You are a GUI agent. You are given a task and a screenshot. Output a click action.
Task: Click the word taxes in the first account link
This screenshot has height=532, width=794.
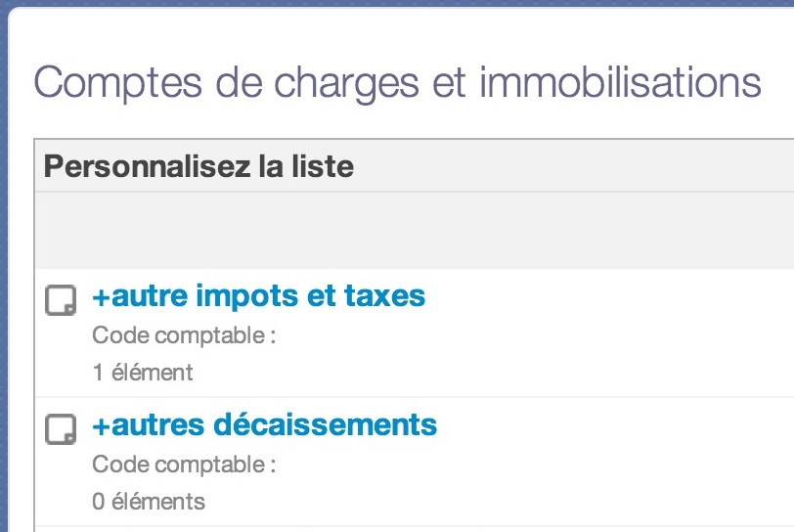tap(385, 296)
